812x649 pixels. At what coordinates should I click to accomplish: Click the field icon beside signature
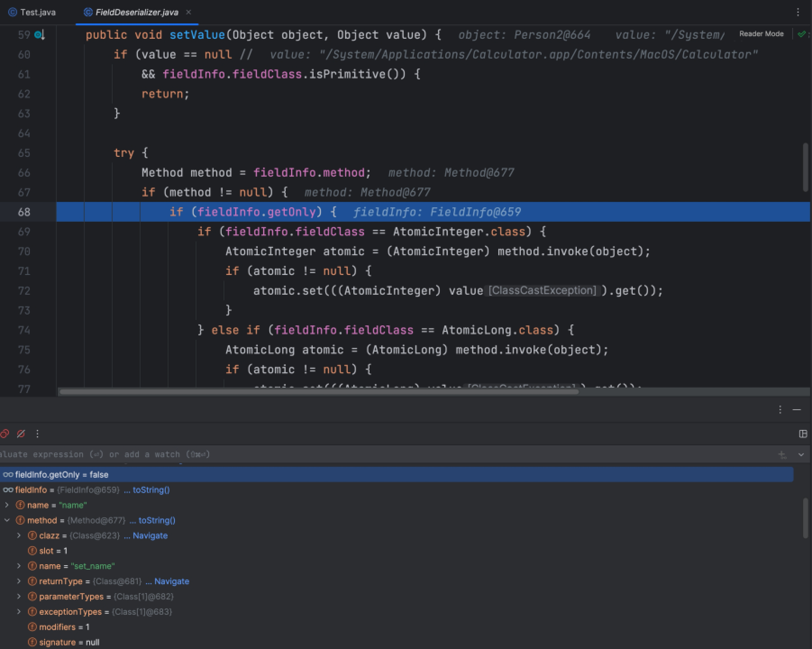[32, 642]
